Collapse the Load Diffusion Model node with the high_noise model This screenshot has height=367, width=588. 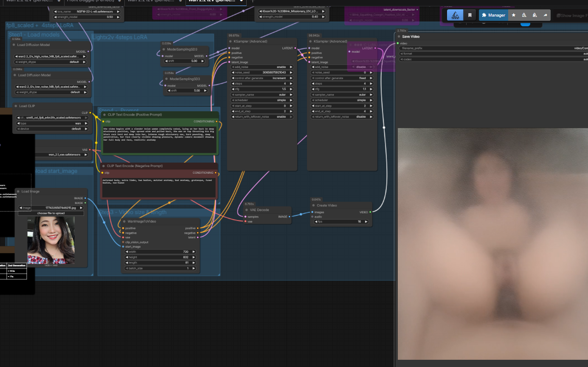point(14,45)
